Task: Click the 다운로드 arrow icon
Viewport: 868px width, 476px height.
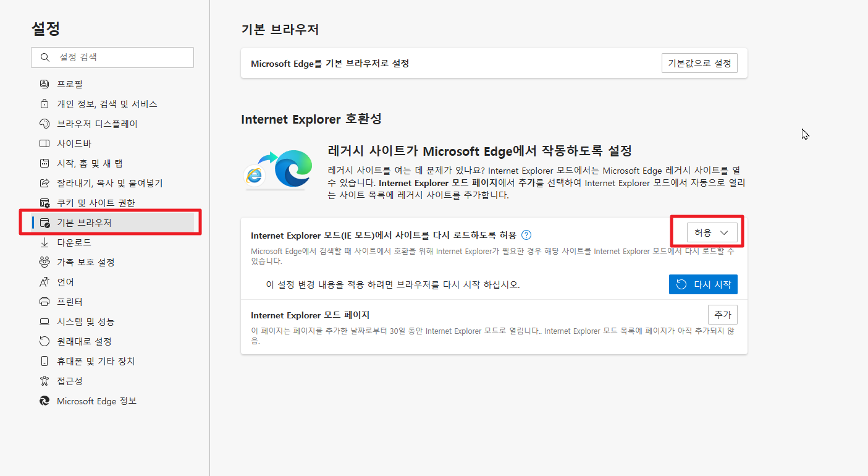Action: point(44,242)
